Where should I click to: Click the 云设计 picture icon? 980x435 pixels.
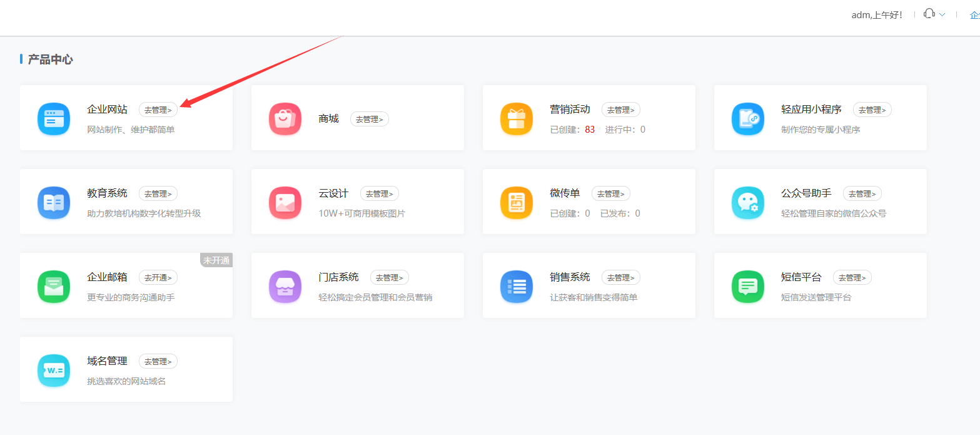(285, 203)
